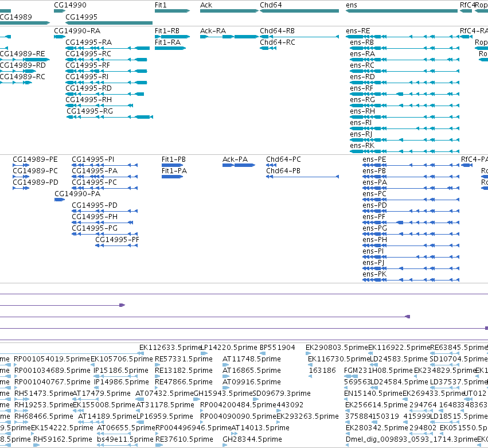Click transcript CG14995-RG
The height and width of the screenshot is (448, 488).
(90, 111)
